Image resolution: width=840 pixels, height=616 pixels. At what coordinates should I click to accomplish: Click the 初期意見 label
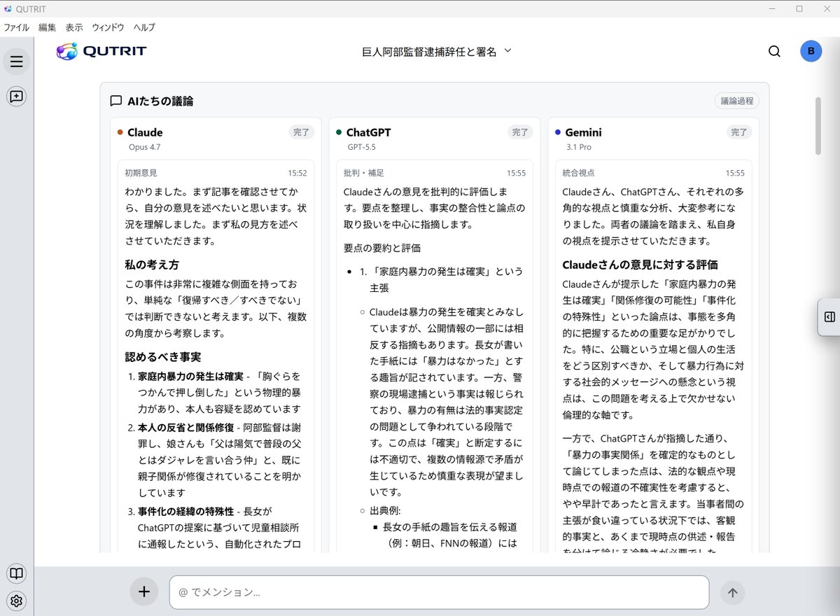(141, 173)
